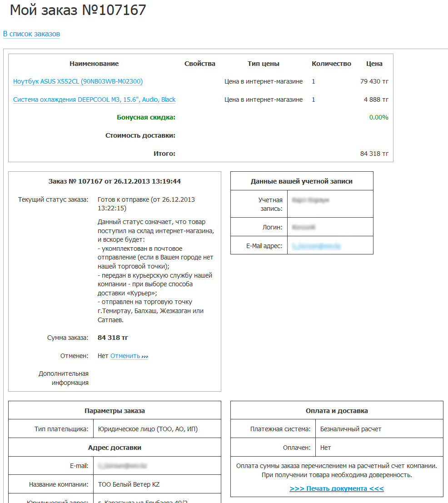
Task: Open the DEEPCOOL M3 cooling system link
Action: (x=94, y=100)
